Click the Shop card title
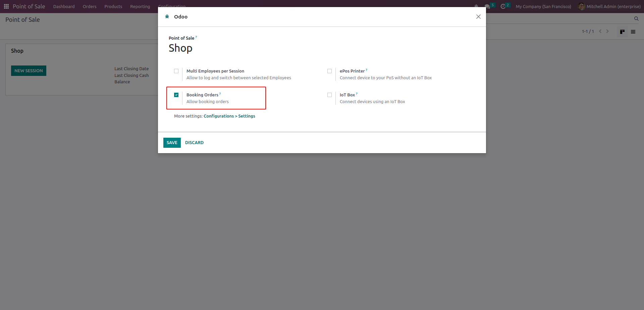 17,51
